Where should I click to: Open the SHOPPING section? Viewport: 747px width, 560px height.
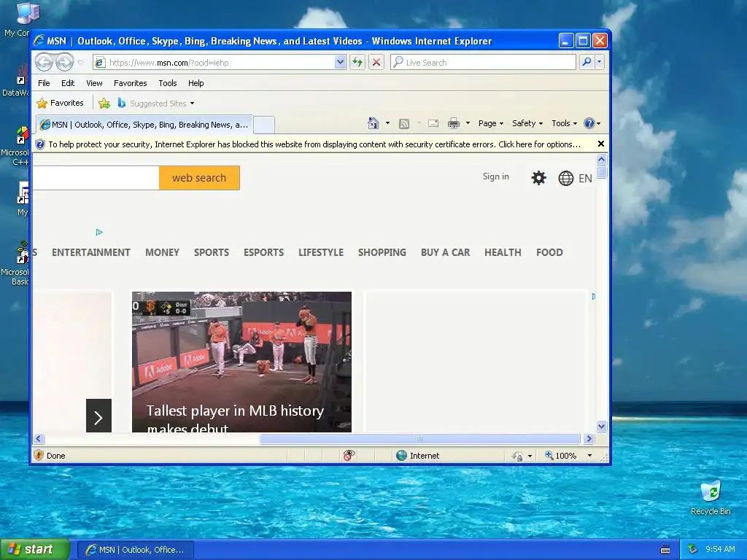382,252
